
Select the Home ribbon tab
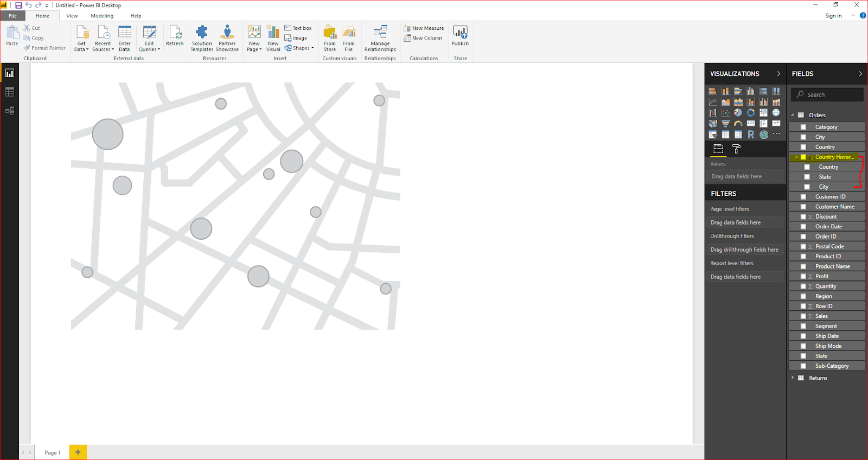(42, 16)
